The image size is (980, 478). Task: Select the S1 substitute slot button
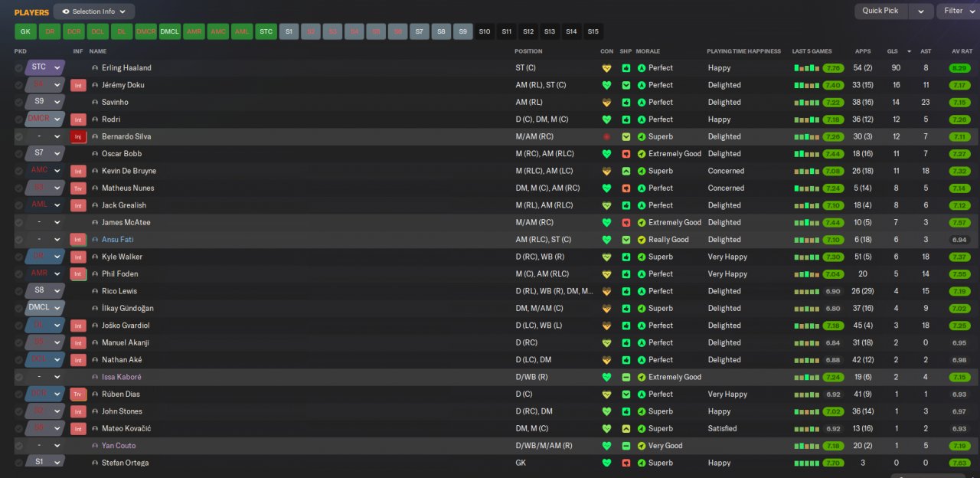click(289, 31)
